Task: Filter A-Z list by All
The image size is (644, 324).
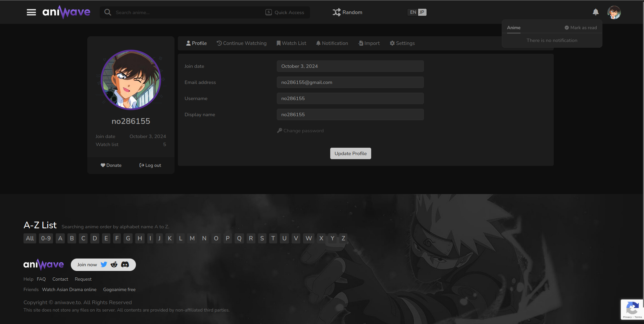Action: (30, 238)
